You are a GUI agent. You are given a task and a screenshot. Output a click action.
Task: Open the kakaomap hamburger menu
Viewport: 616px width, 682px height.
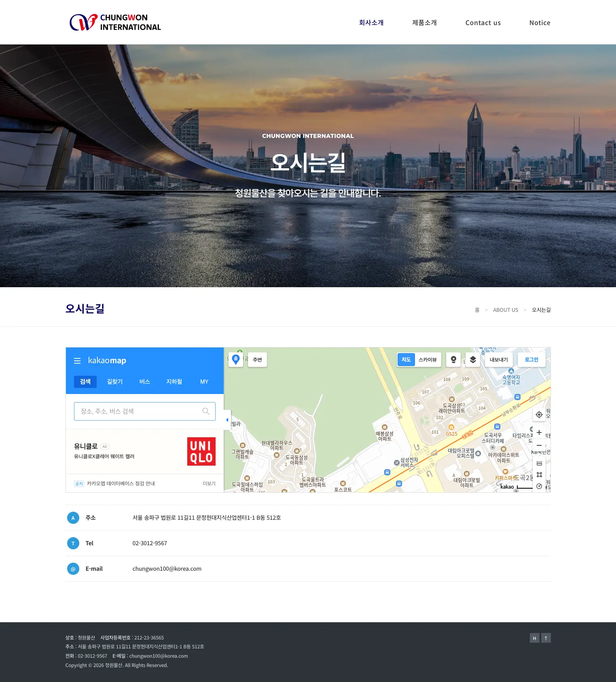pos(77,361)
